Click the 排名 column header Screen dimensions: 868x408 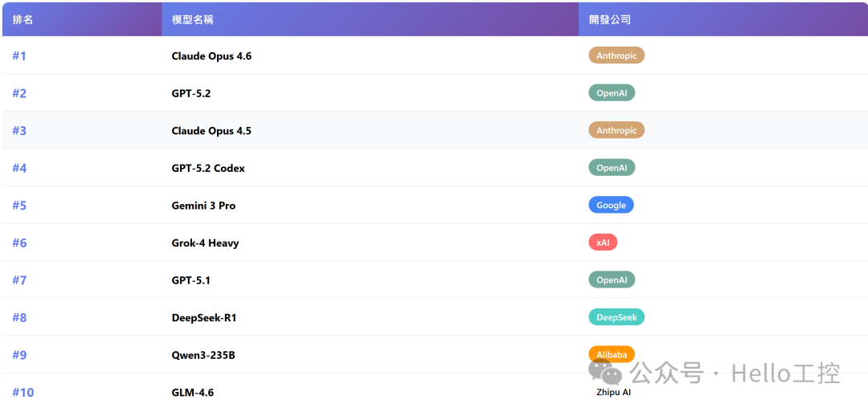tap(82, 19)
